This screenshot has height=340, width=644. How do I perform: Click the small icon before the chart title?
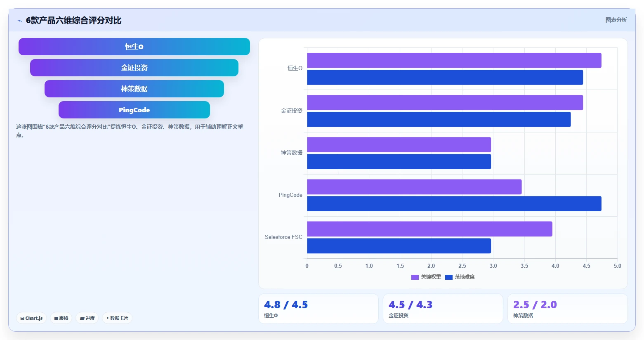tap(19, 21)
